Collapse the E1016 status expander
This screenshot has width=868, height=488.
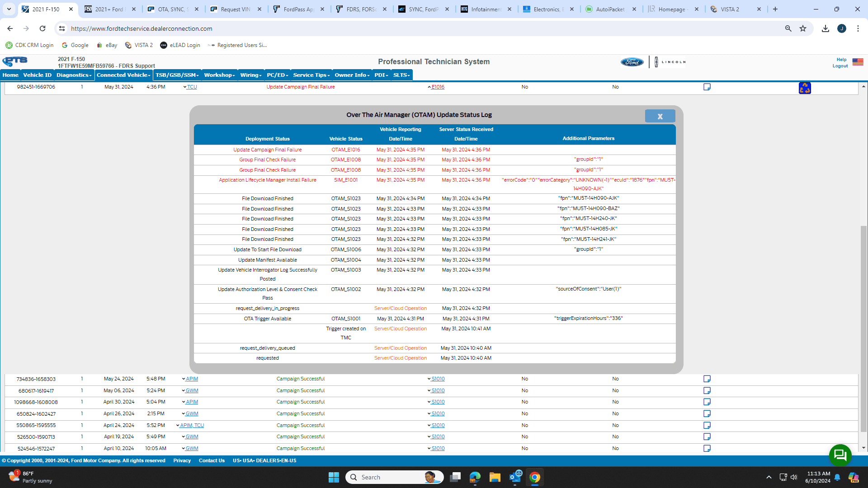point(437,87)
